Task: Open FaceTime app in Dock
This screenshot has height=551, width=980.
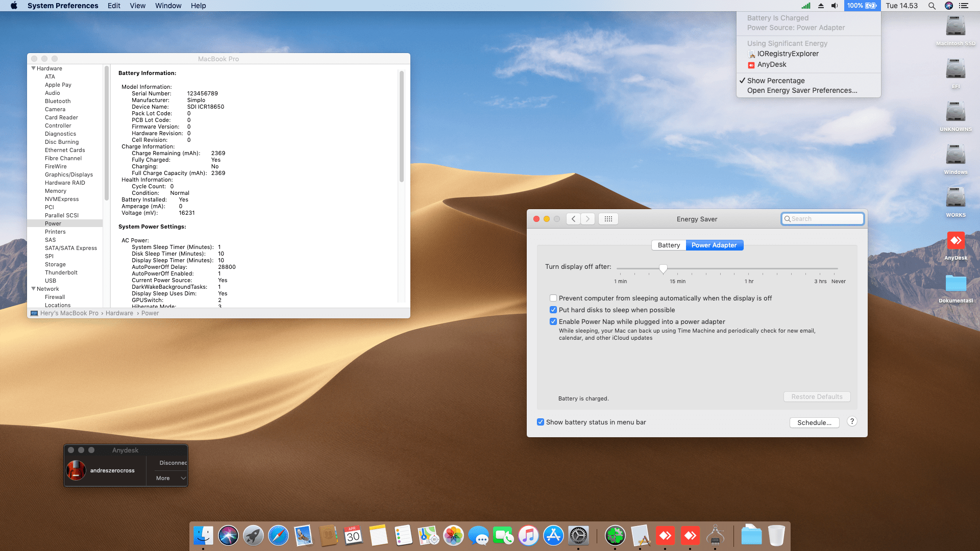Action: 503,536
